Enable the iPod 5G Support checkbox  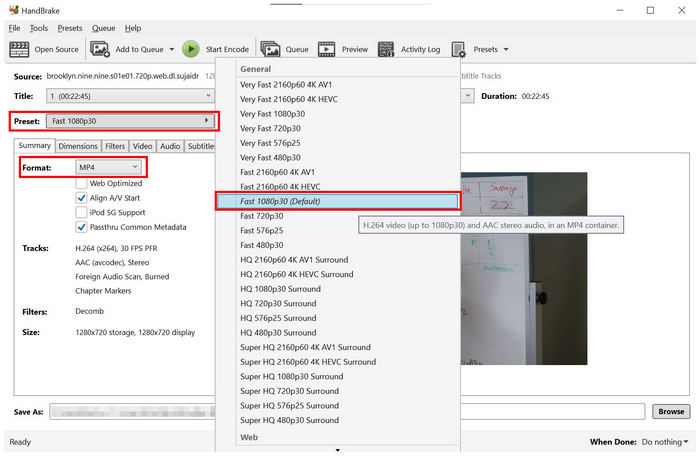click(81, 213)
